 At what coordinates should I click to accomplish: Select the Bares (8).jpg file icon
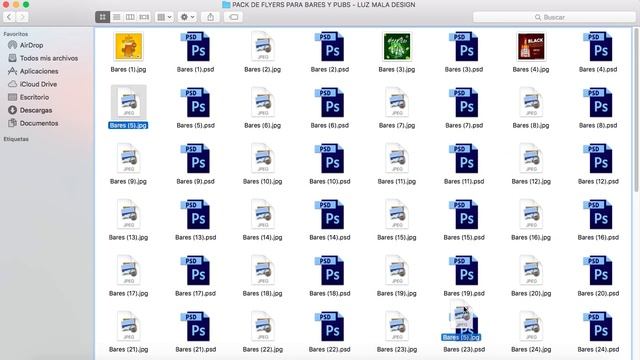531,102
